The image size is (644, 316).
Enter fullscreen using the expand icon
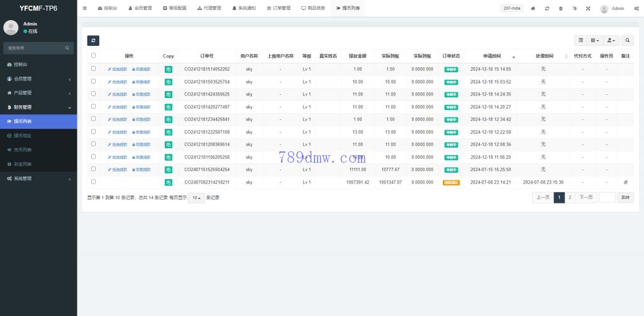click(x=588, y=8)
